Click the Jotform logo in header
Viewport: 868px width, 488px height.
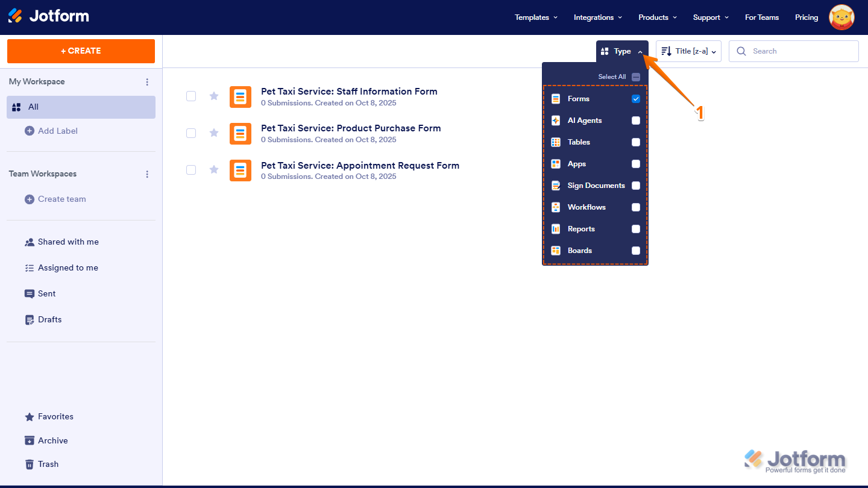[48, 16]
